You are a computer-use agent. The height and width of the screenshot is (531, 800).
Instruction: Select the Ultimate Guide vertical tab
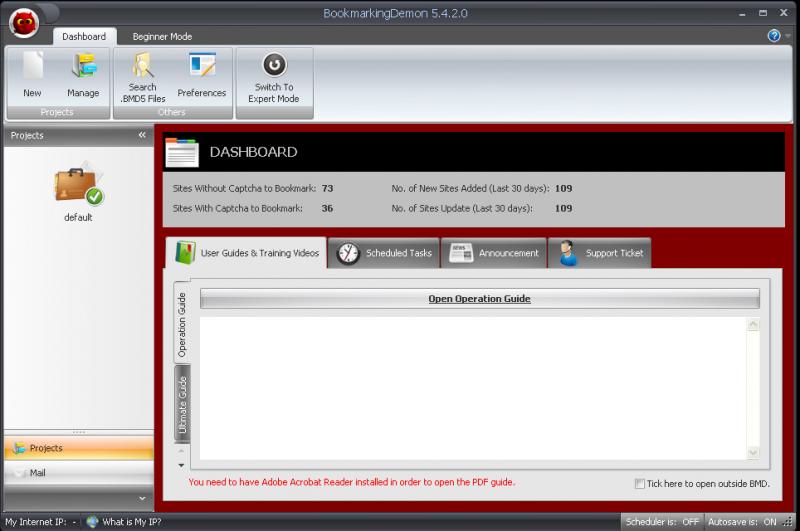click(182, 404)
